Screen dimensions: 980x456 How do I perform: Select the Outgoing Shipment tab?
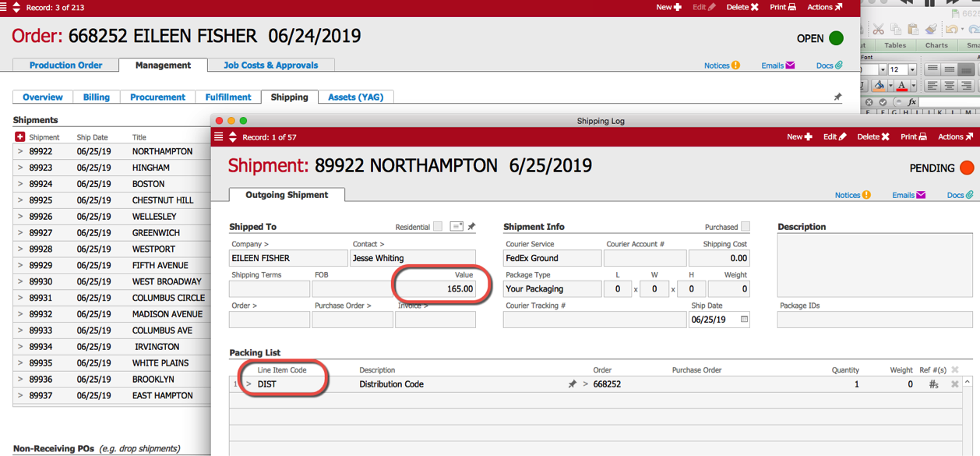tap(287, 195)
